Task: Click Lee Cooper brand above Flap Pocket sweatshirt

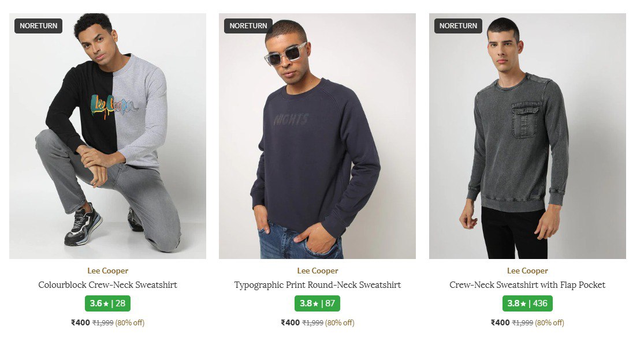Action: [x=527, y=271]
